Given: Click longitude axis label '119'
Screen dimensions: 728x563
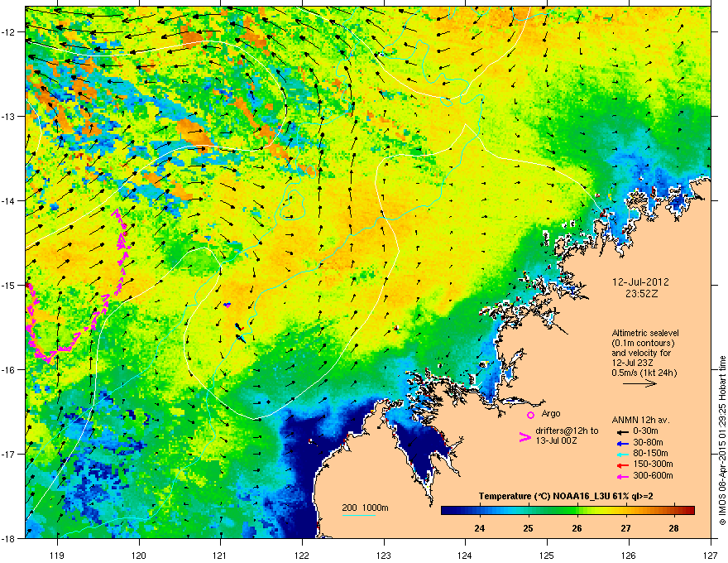Looking at the screenshot, I should tap(57, 555).
